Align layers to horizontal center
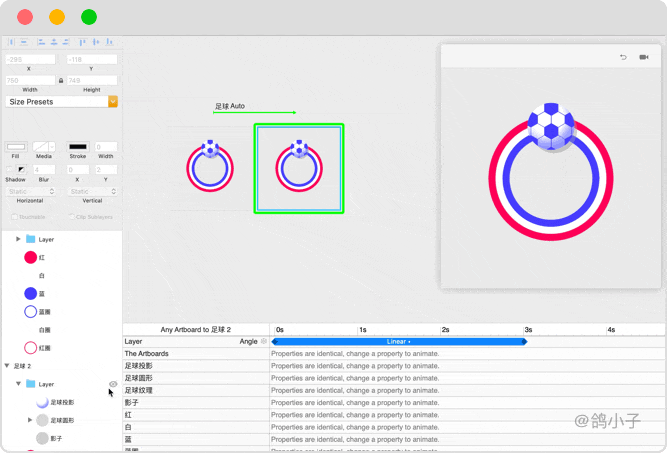The image size is (667, 453). click(x=54, y=42)
